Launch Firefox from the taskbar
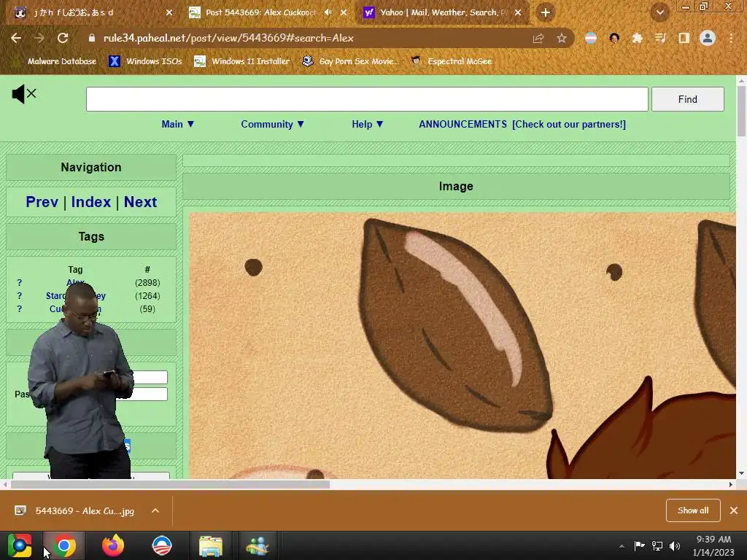The image size is (747, 560). 113,545
